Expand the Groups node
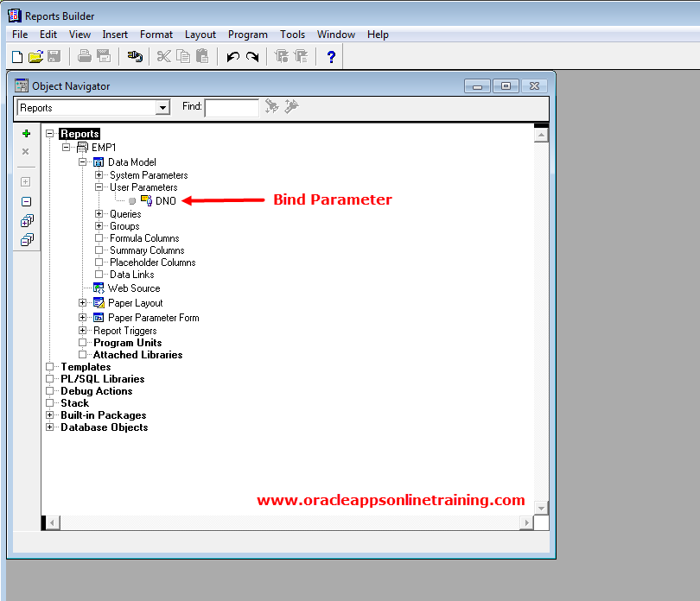Screen dimensions: 700x601 click(99, 225)
